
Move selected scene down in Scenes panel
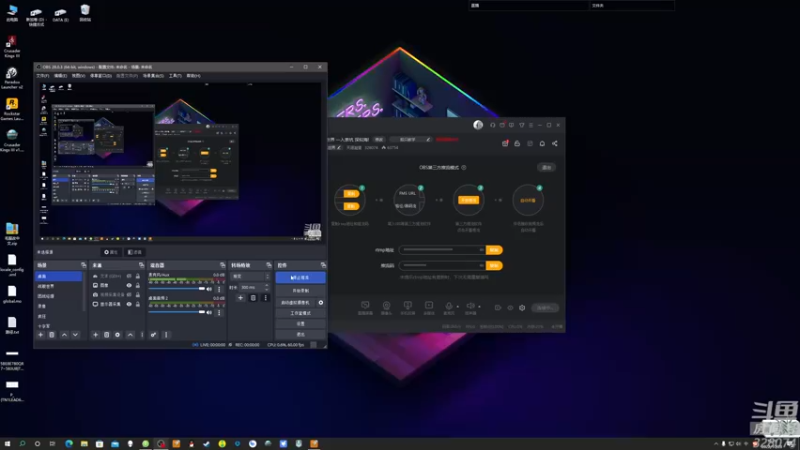[75, 335]
